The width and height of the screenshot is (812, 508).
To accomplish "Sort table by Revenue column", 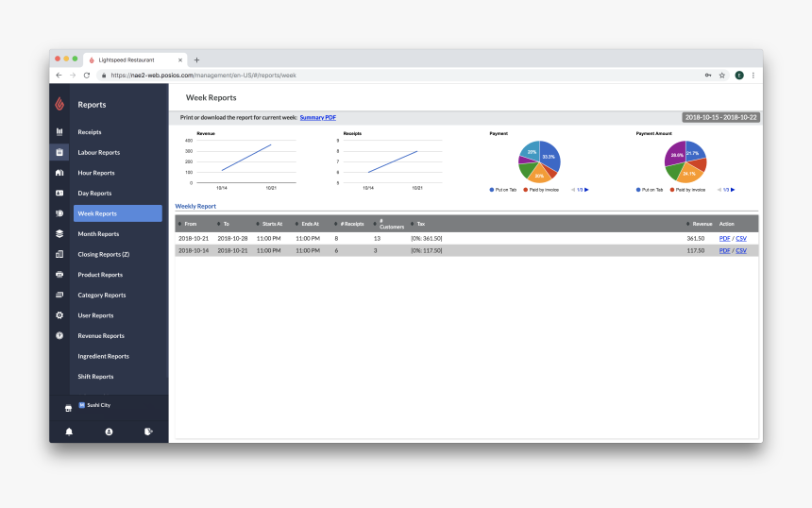I will click(699, 224).
